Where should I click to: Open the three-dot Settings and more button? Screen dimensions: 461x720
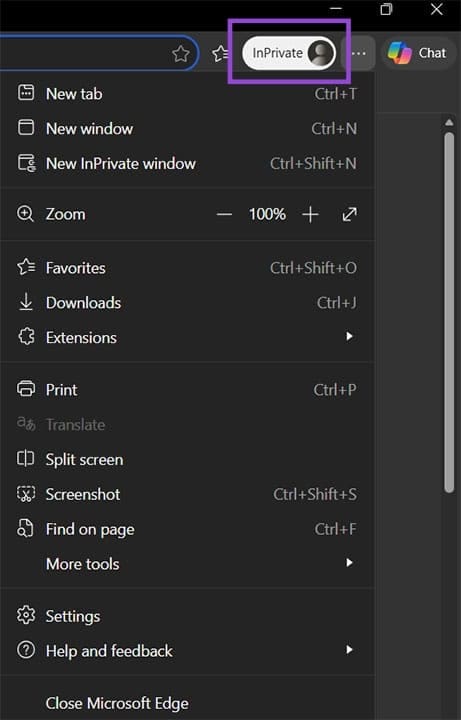pyautogui.click(x=359, y=54)
